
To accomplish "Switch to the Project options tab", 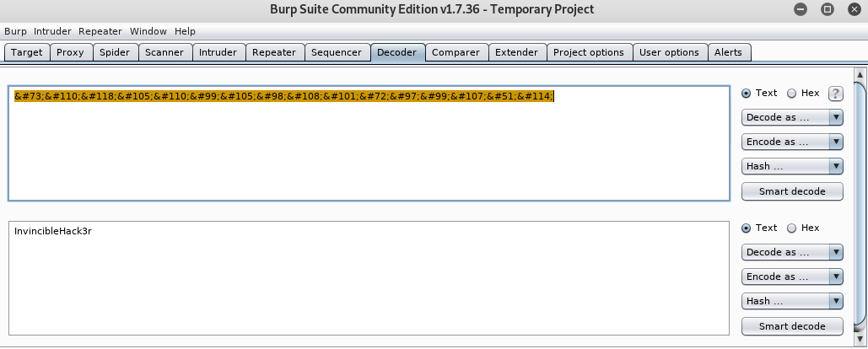I will [x=589, y=52].
